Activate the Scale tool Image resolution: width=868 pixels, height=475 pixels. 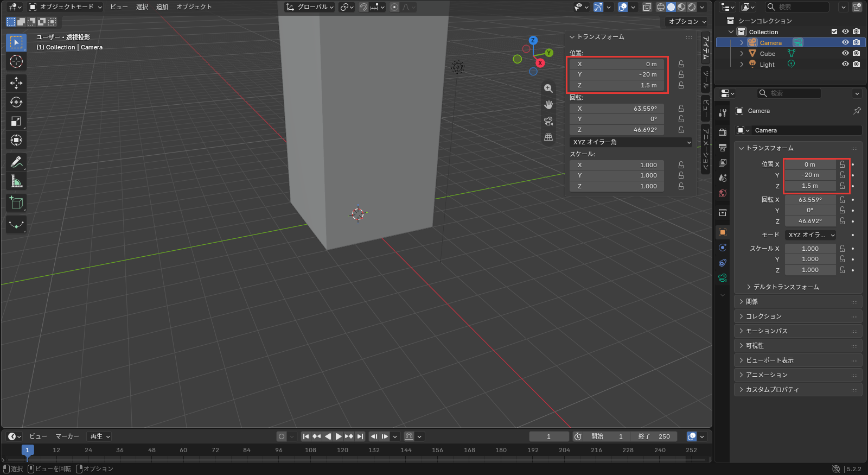click(16, 121)
